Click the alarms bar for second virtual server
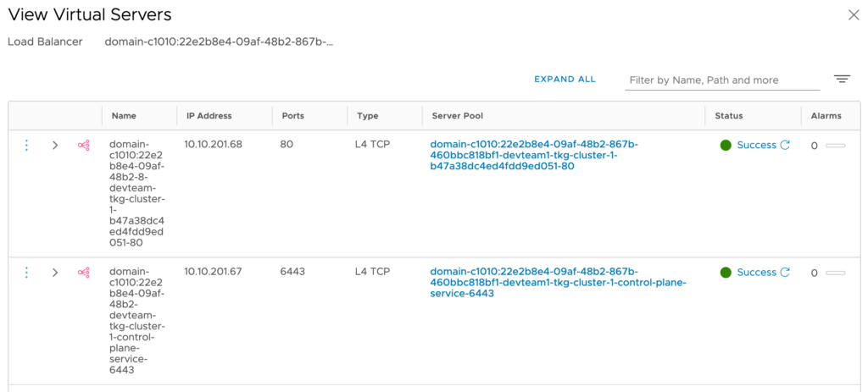Image resolution: width=868 pixels, height=392 pixels. (835, 273)
